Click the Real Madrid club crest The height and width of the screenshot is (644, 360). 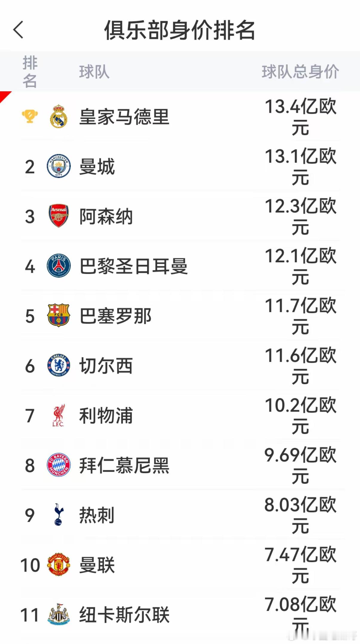tap(59, 116)
